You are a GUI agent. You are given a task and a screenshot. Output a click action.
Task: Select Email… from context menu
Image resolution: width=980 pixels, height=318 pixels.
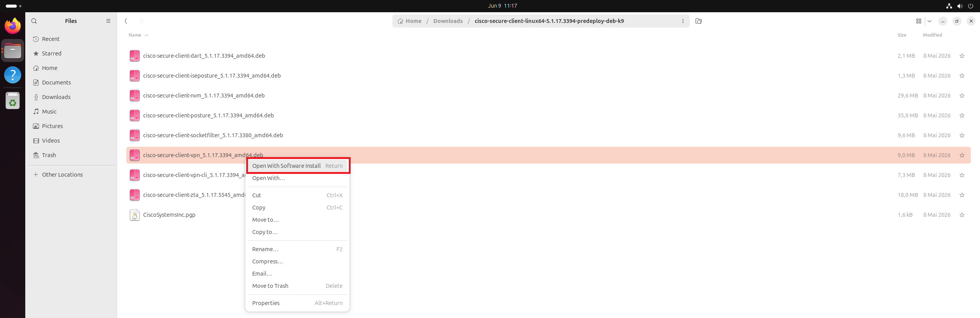(297, 274)
